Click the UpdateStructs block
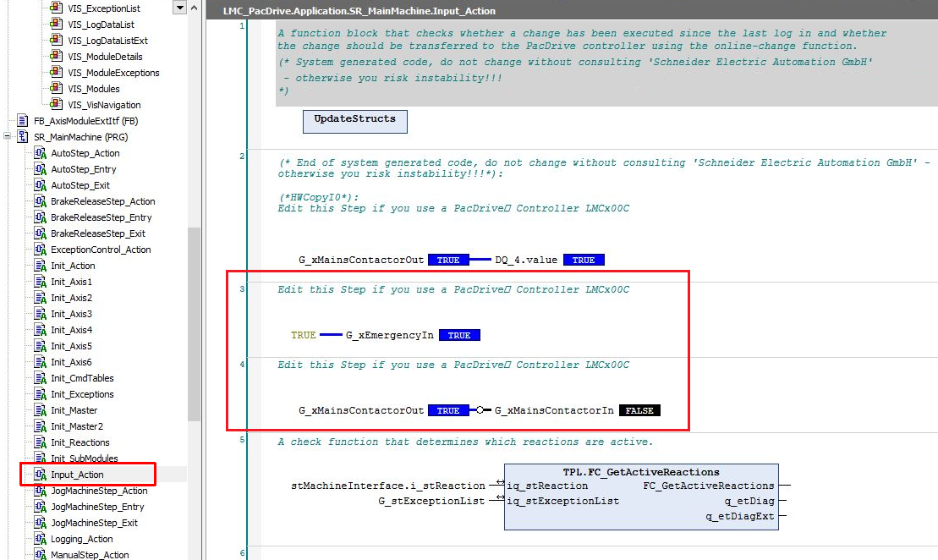Viewport: 938px width, 560px height. coord(354,120)
